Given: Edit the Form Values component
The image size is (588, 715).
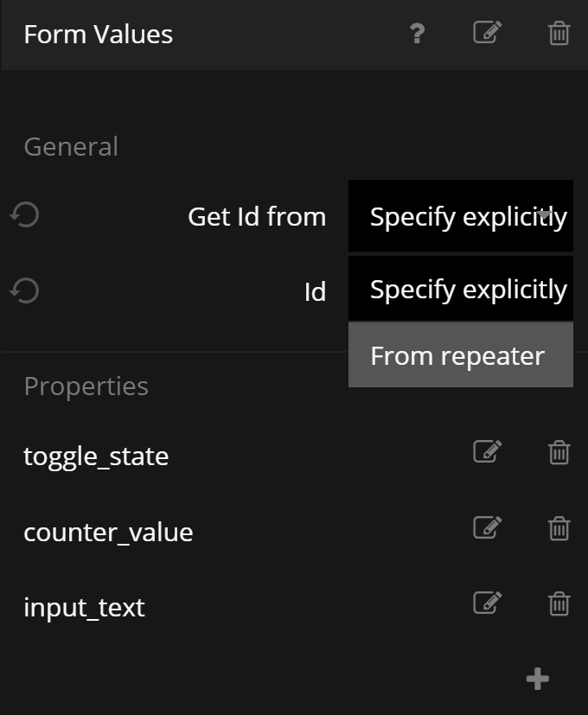Looking at the screenshot, I should pyautogui.click(x=488, y=34).
